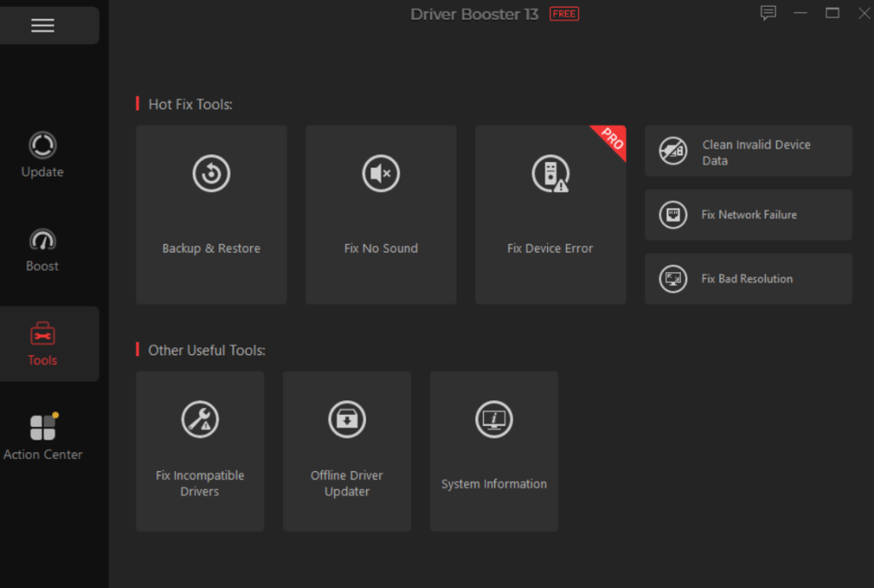The image size is (874, 588).
Task: Minimize the Driver Booster window
Action: click(x=801, y=13)
